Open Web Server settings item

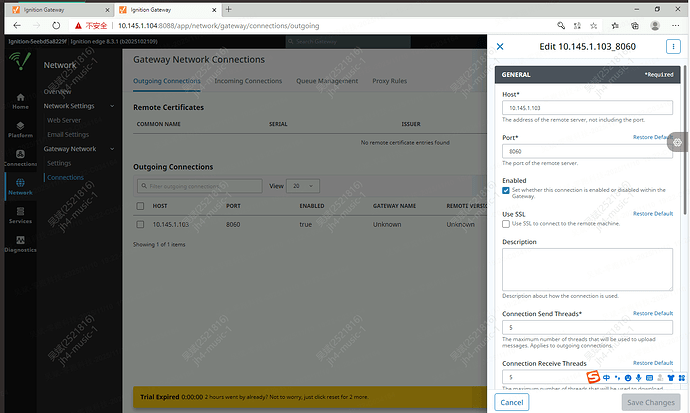[64, 120]
